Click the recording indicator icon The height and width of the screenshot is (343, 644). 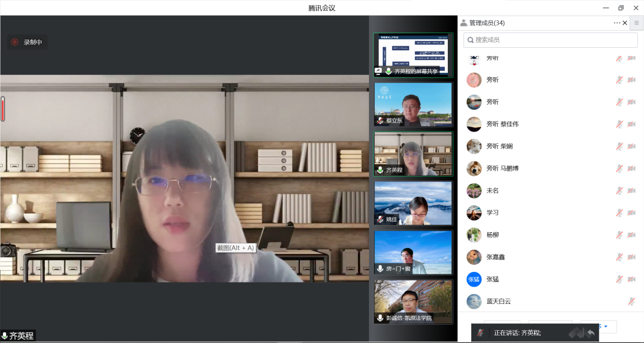point(15,42)
